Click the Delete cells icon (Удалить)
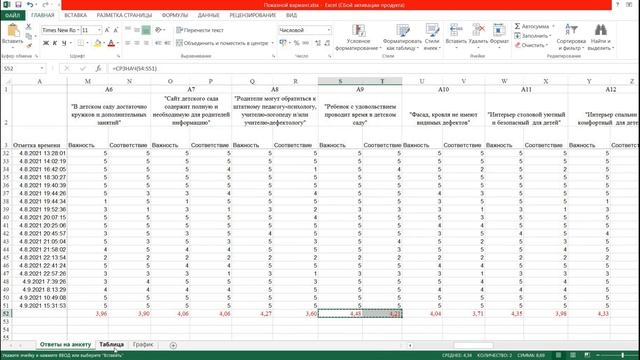The image size is (640, 360). pyautogui.click(x=478, y=30)
